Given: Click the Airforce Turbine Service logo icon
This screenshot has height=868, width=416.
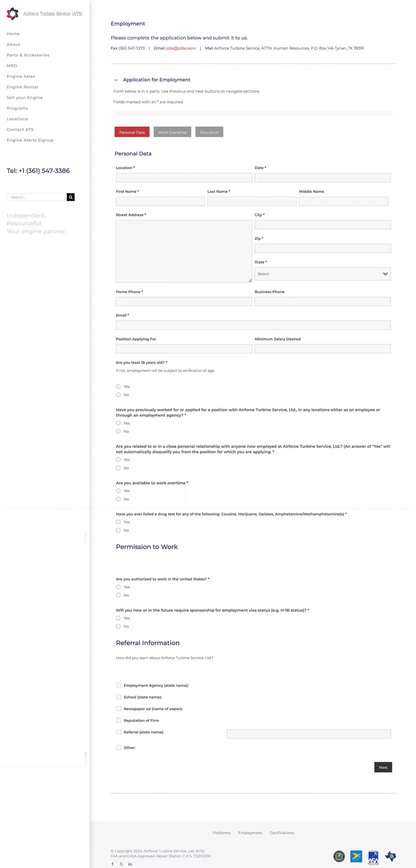Looking at the screenshot, I should click(x=13, y=14).
